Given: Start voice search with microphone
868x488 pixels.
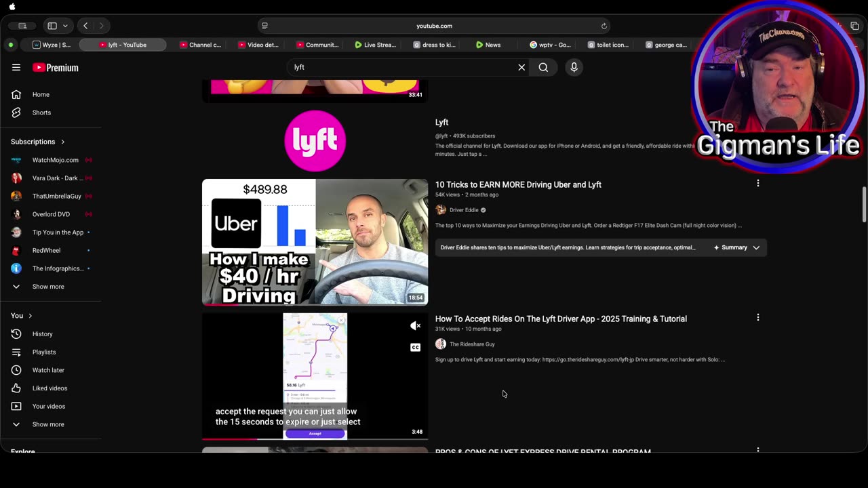Looking at the screenshot, I should (574, 67).
